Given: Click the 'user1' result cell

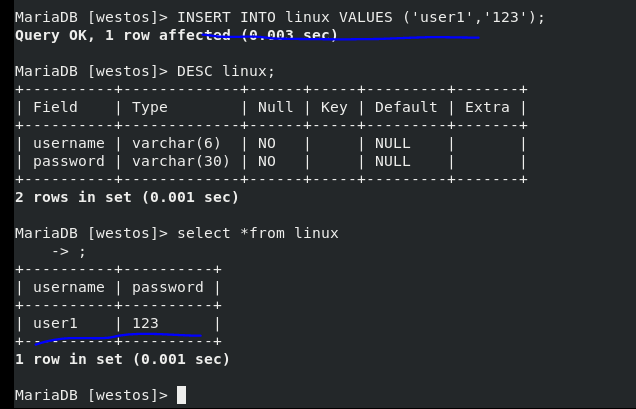Looking at the screenshot, I should coord(55,323).
